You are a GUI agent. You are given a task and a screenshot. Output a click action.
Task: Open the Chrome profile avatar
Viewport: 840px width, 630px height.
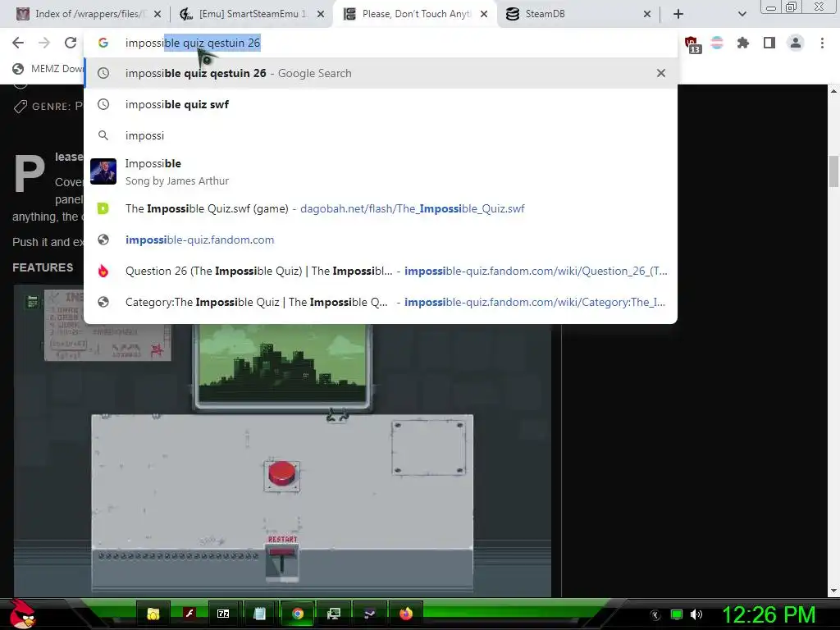tap(796, 43)
